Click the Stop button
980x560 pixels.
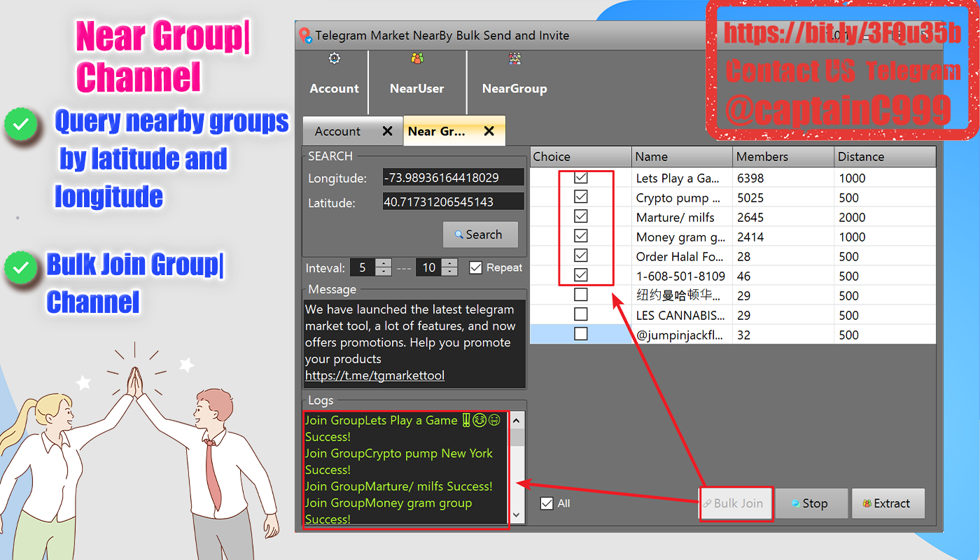tap(811, 503)
